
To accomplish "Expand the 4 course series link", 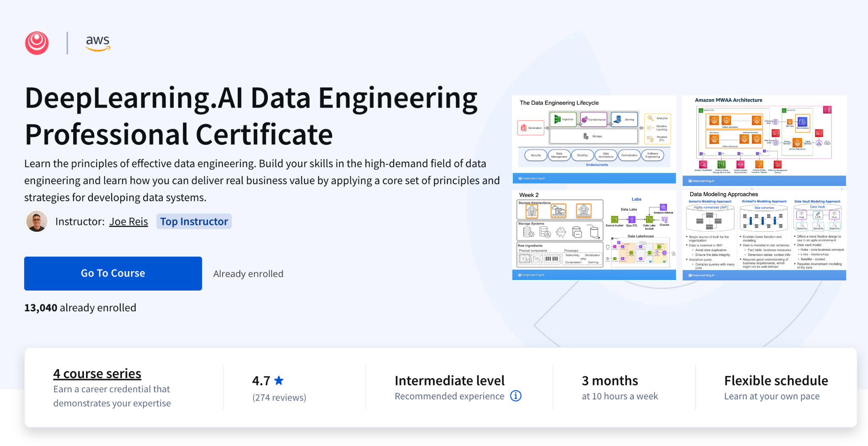I will pos(97,374).
